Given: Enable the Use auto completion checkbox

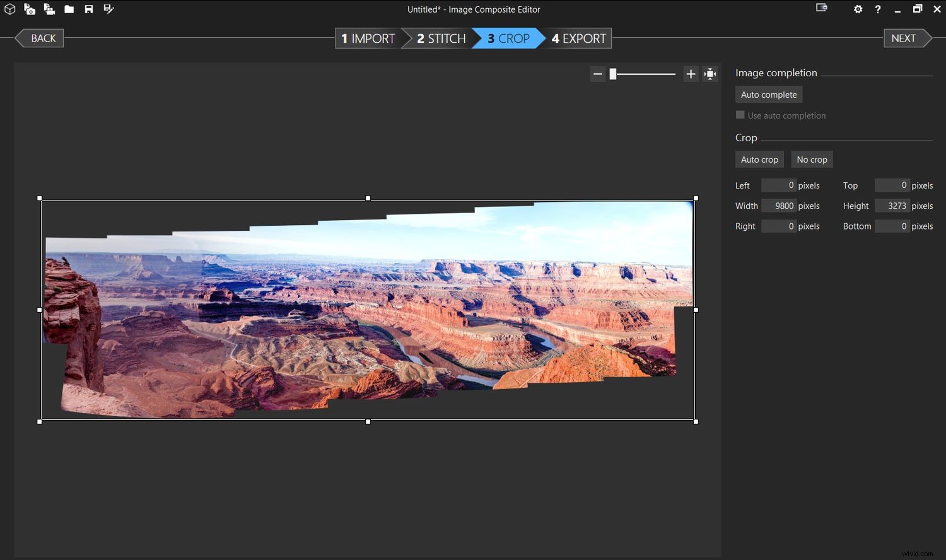Looking at the screenshot, I should (x=740, y=115).
